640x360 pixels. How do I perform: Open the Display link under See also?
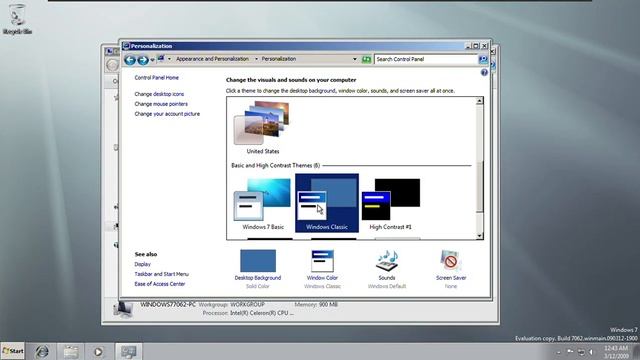click(142, 264)
